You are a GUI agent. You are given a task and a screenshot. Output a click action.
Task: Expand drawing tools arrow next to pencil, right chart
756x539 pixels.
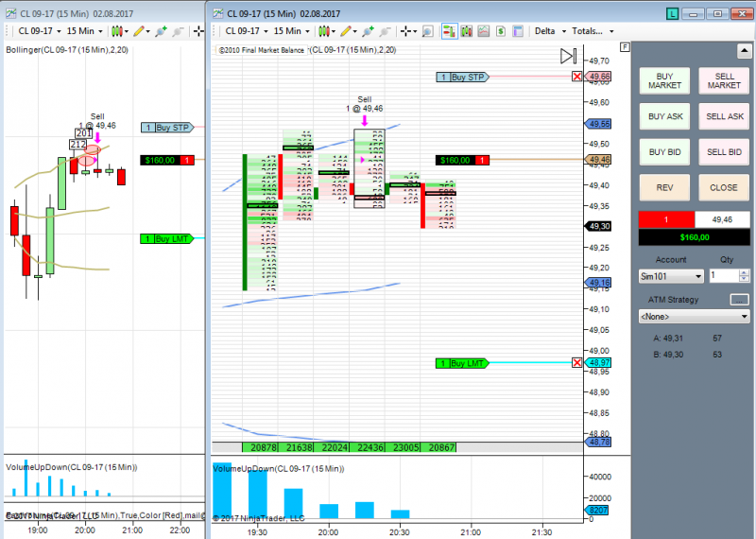355,32
